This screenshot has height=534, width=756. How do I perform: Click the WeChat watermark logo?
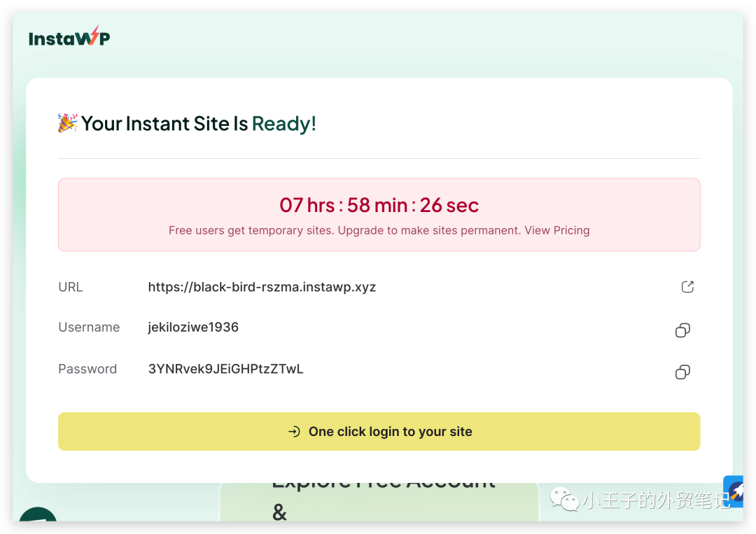click(563, 500)
